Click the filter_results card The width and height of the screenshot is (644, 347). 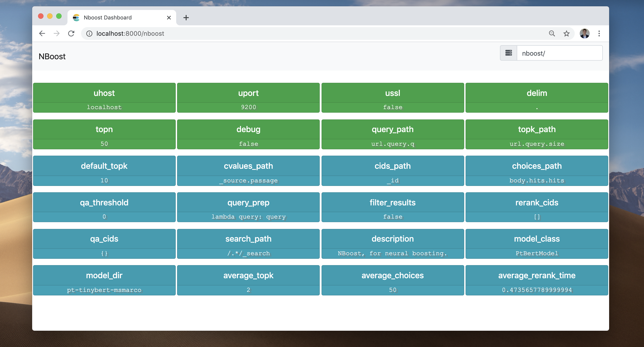pos(392,207)
